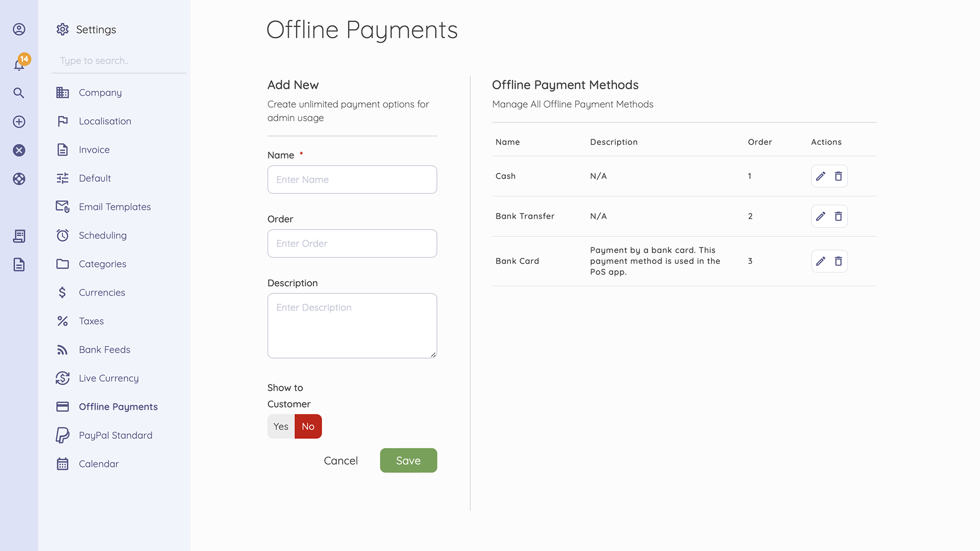The width and height of the screenshot is (980, 551).
Task: Click the settings search field
Action: [x=118, y=61]
